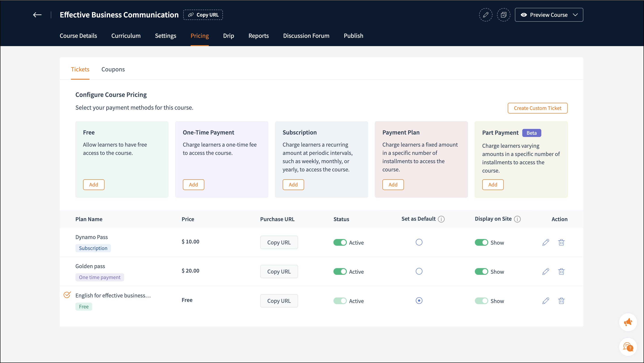The image size is (644, 363).
Task: Delete the English for effective business plan
Action: tap(561, 301)
